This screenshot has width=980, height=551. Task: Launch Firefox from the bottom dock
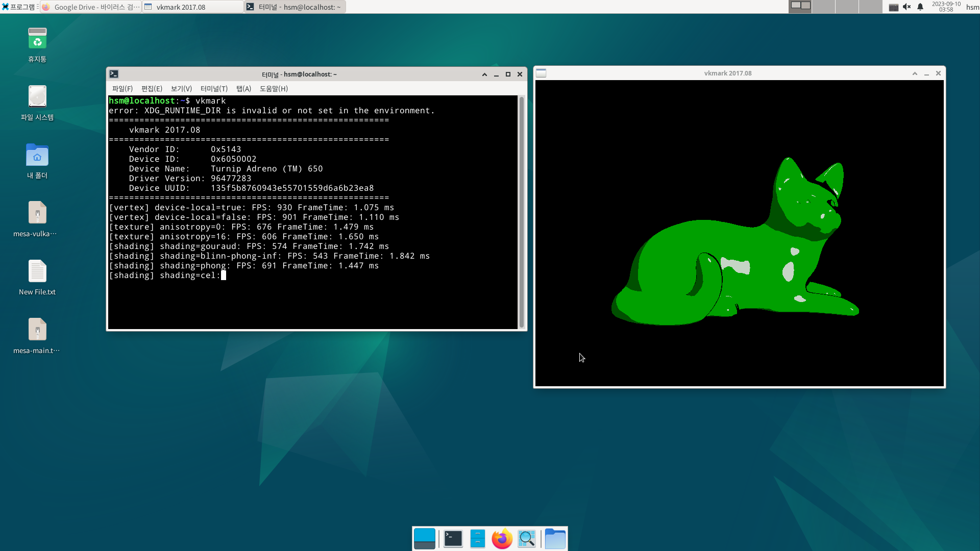tap(502, 538)
